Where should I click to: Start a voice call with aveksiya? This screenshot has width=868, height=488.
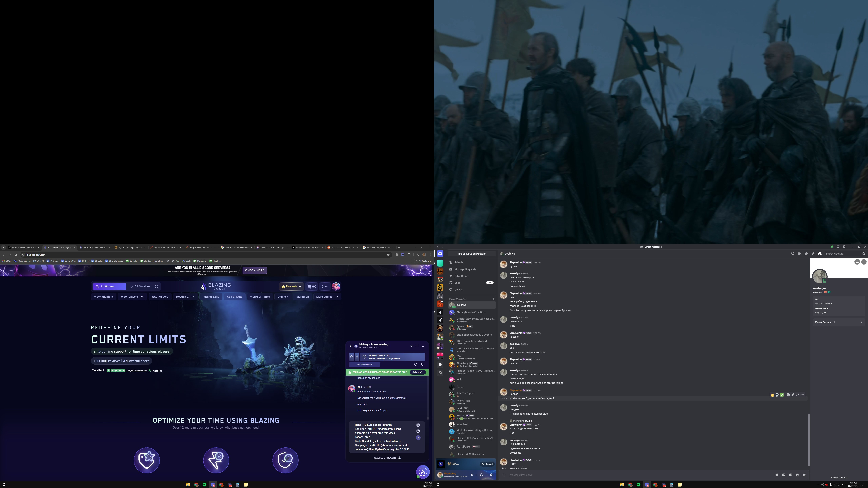coord(793,254)
